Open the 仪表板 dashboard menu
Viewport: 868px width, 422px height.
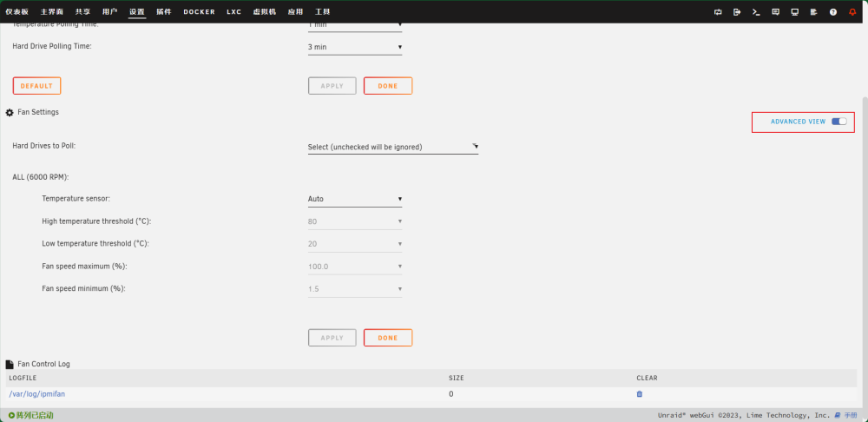[x=16, y=11]
